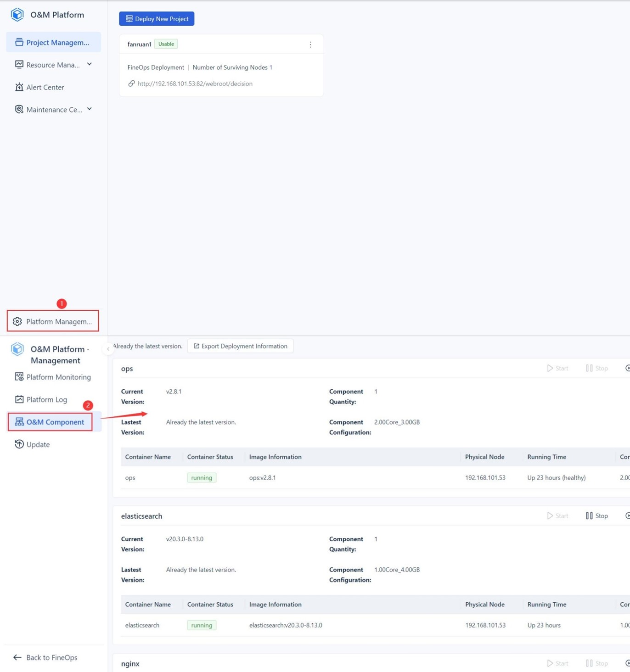Click Back to FineOps arrow
Image resolution: width=630 pixels, height=672 pixels.
pos(17,657)
